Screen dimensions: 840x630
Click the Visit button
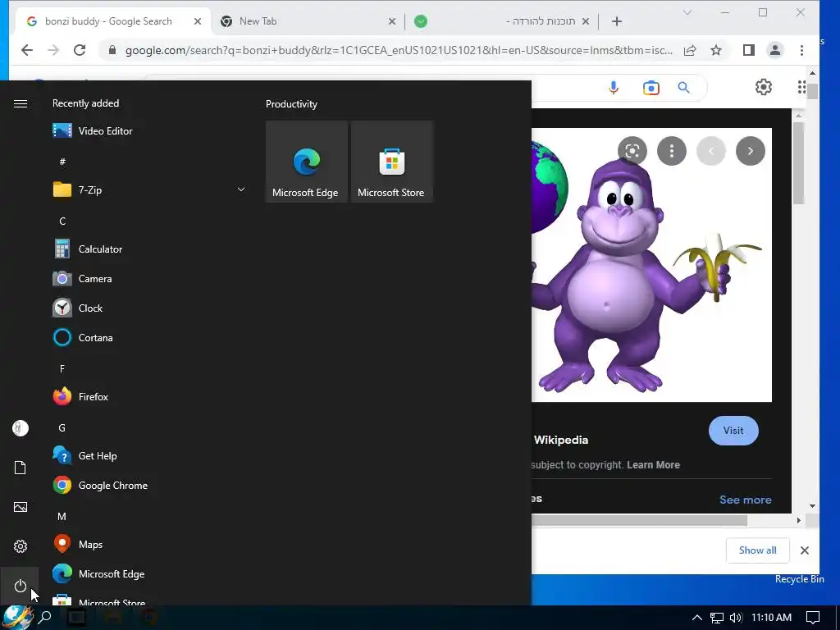pyautogui.click(x=733, y=431)
